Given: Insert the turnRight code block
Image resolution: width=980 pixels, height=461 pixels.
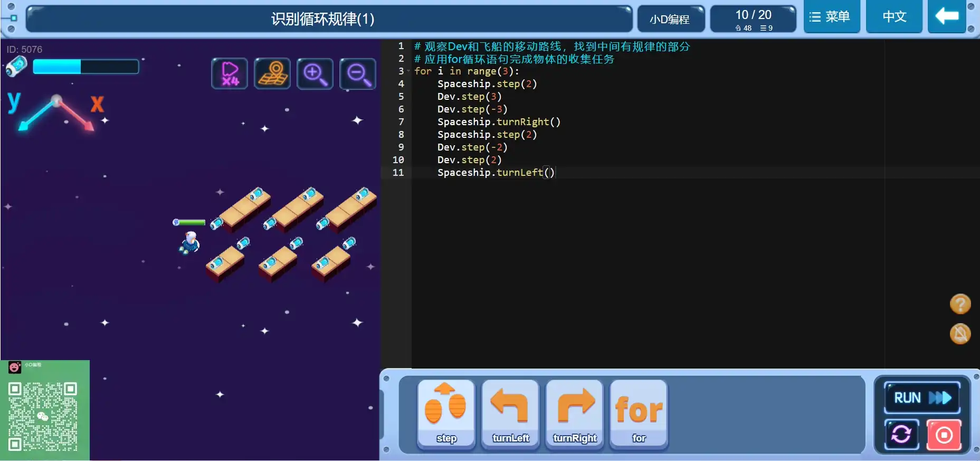Looking at the screenshot, I should pyautogui.click(x=575, y=414).
